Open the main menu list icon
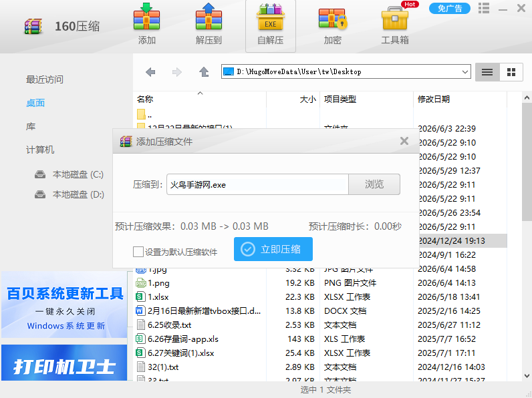The image size is (532, 398). [x=484, y=8]
